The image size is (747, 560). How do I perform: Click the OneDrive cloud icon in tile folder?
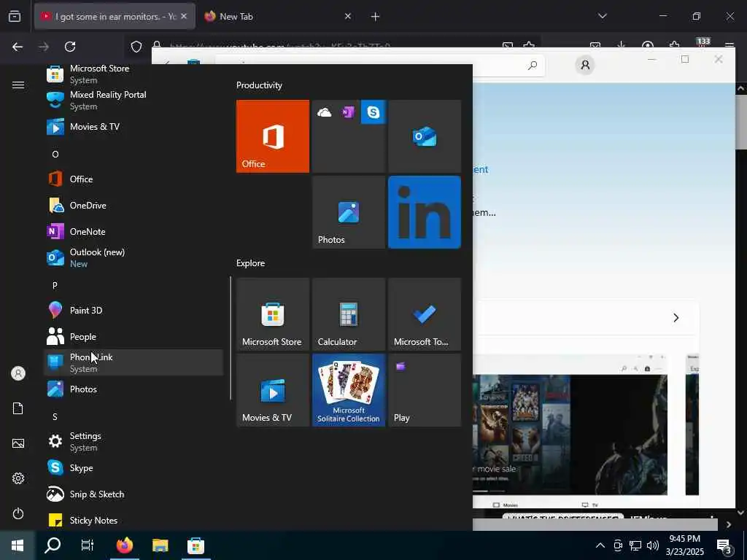point(325,112)
